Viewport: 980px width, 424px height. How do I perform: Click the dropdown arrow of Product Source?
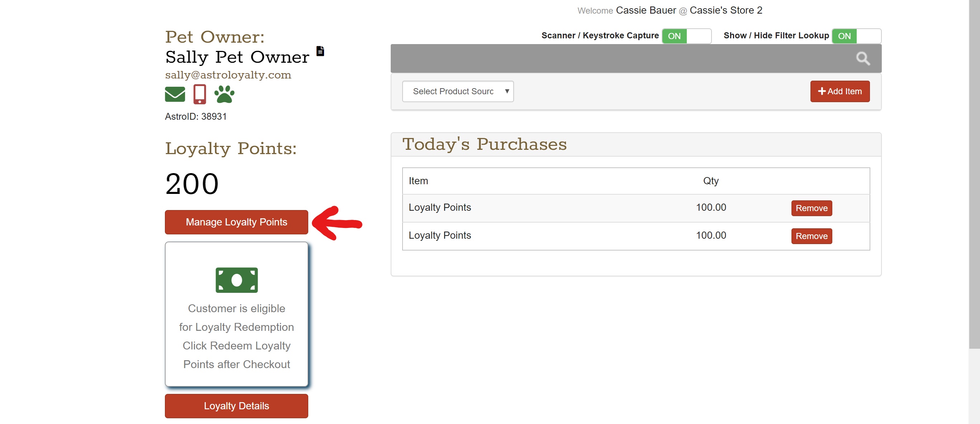click(507, 91)
